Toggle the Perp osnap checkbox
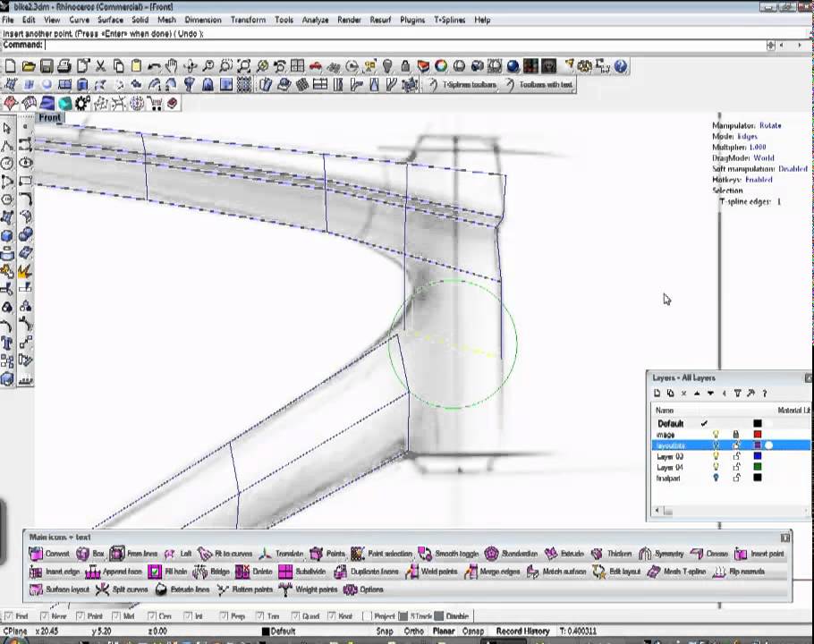 coord(224,616)
